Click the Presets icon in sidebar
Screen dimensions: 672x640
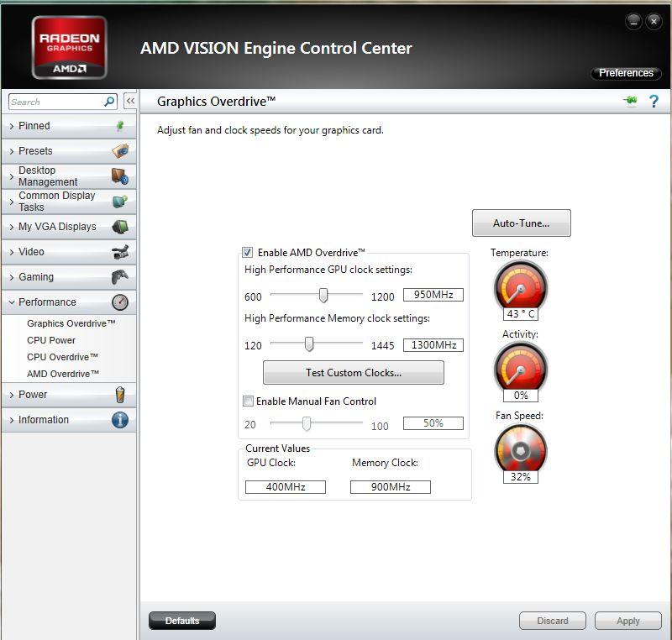pos(120,151)
